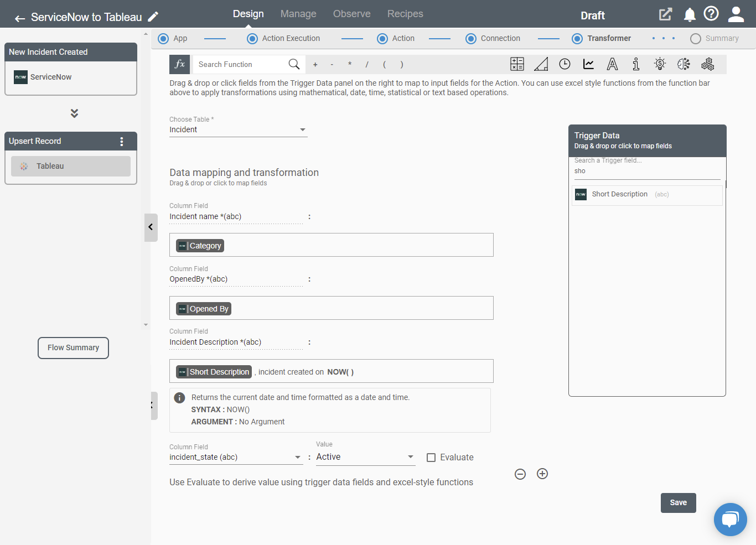756x545 pixels.
Task: Expand double chevron between flow steps
Action: 74,113
